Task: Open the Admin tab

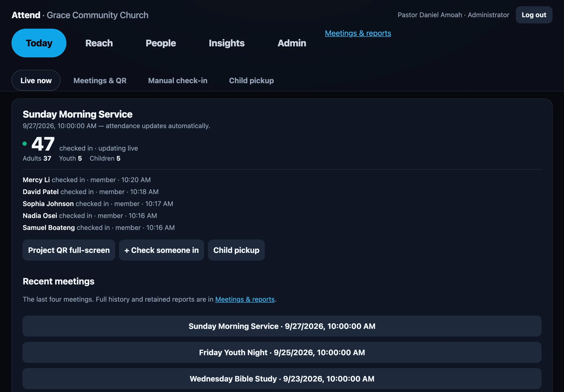Action: 292,43
